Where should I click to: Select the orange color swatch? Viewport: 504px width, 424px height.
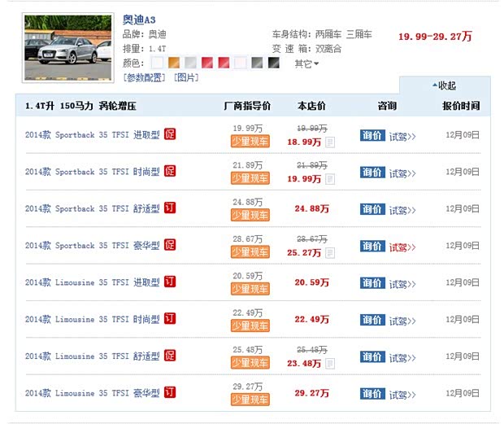click(174, 63)
